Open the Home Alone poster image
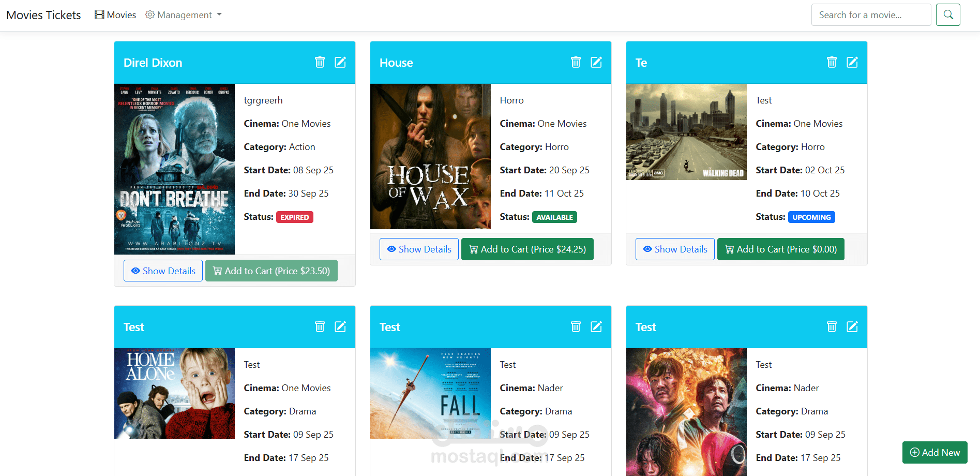980x476 pixels. click(174, 393)
